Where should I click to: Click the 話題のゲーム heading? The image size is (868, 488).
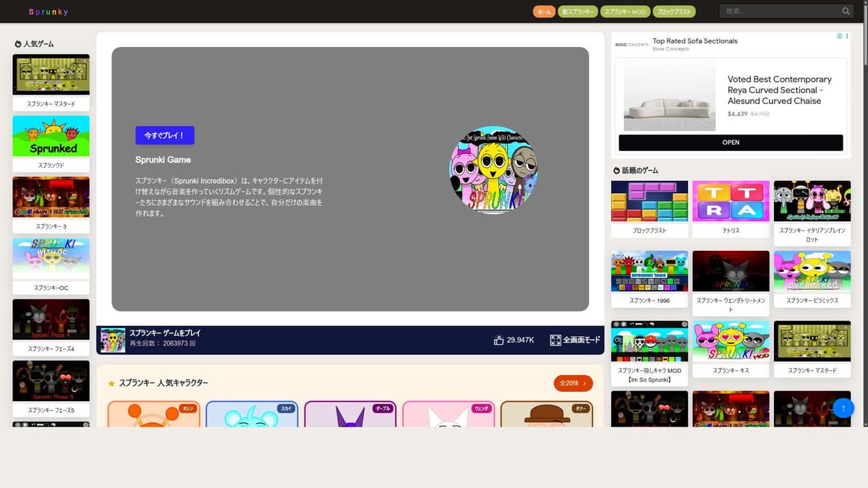coord(640,171)
